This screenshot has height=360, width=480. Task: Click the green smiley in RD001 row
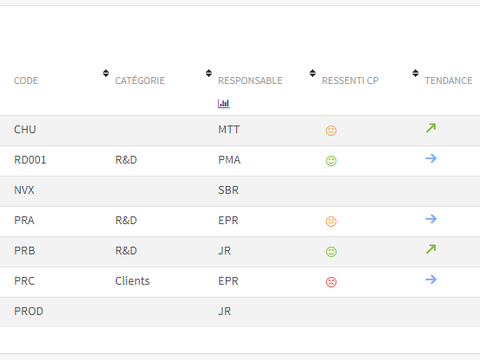tap(331, 161)
